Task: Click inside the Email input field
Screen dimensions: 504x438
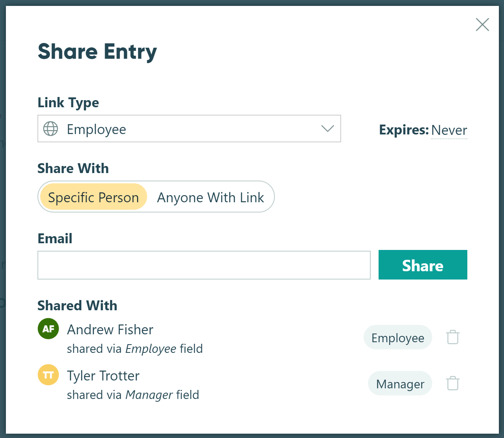Action: 203,265
